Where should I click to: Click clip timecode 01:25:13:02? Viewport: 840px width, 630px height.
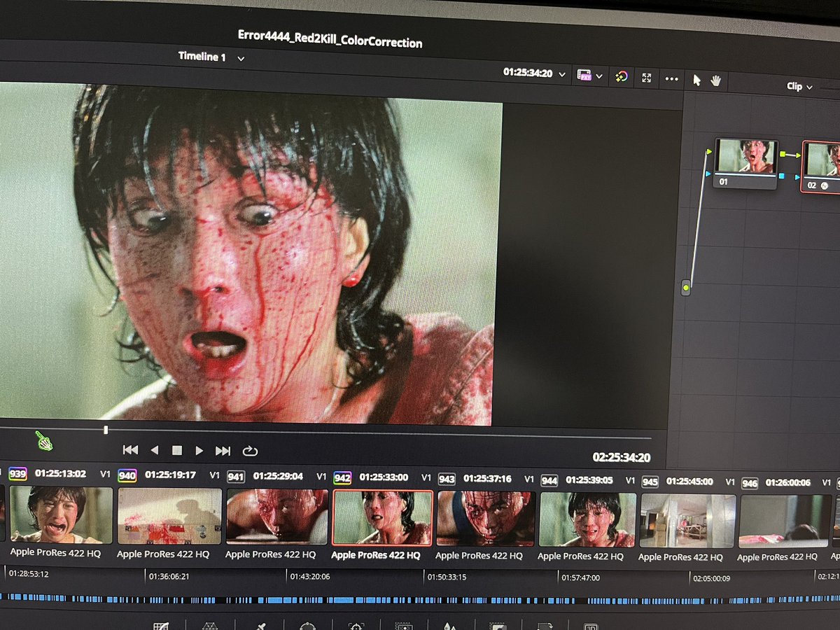[60, 474]
